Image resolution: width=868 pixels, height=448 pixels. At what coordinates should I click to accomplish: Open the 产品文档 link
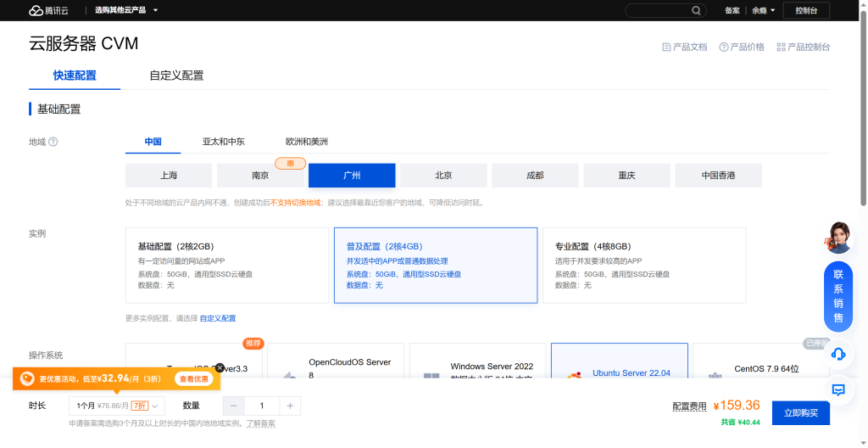point(685,48)
